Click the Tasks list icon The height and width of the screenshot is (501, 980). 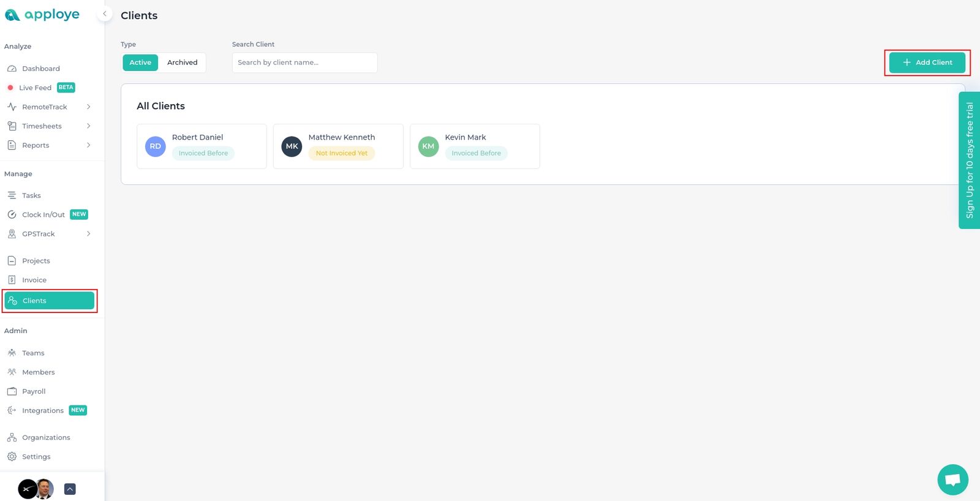pos(12,195)
